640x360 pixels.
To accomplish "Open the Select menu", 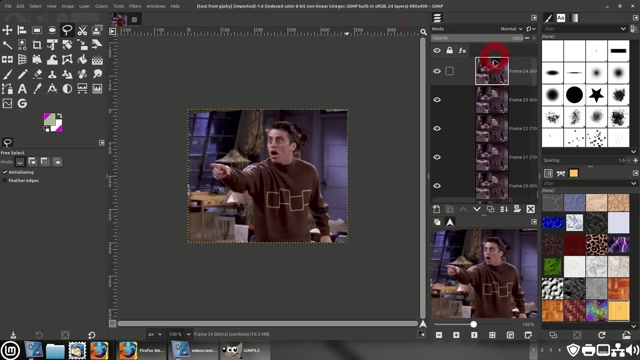I will pyautogui.click(x=35, y=6).
